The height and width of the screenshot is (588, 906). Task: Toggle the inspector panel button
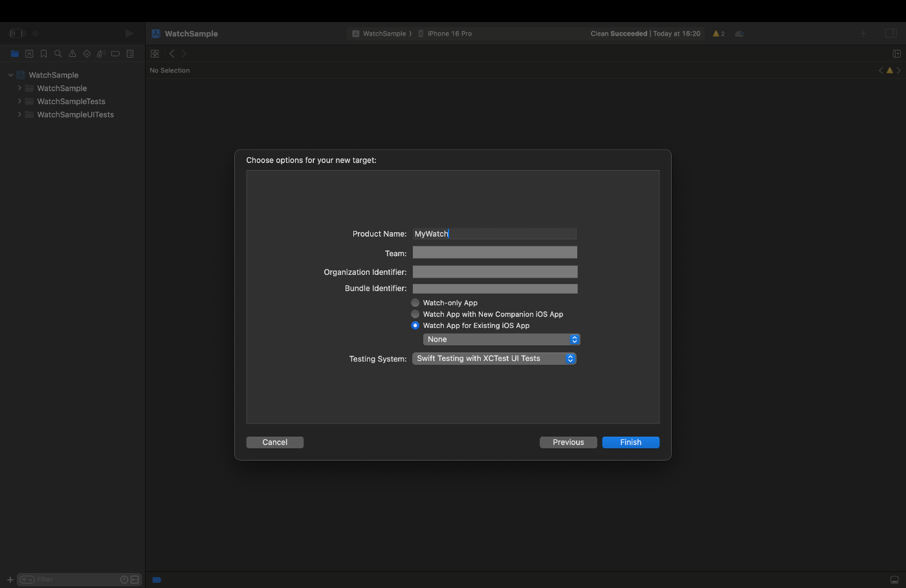[x=890, y=34]
